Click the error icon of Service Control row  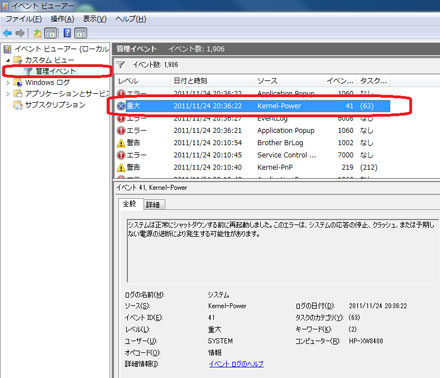121,155
